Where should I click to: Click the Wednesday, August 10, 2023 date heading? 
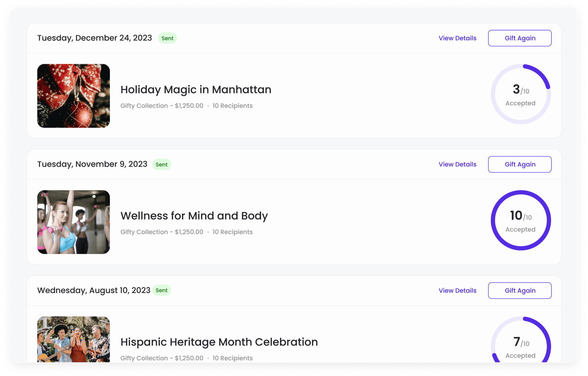coord(94,290)
